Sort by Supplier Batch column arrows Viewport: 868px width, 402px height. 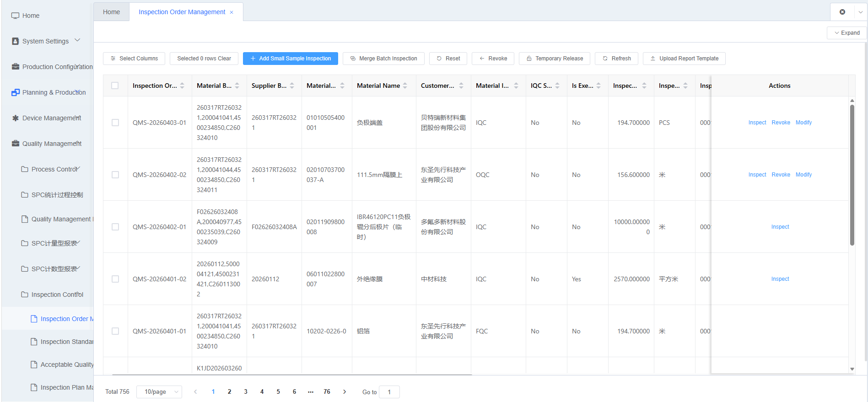pos(292,86)
